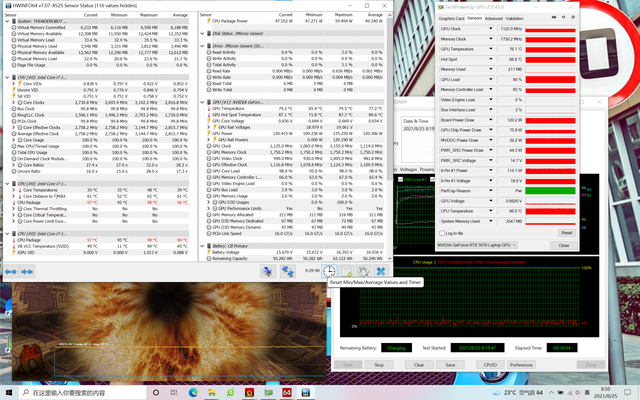Open Task View on taskbar

coord(174,393)
